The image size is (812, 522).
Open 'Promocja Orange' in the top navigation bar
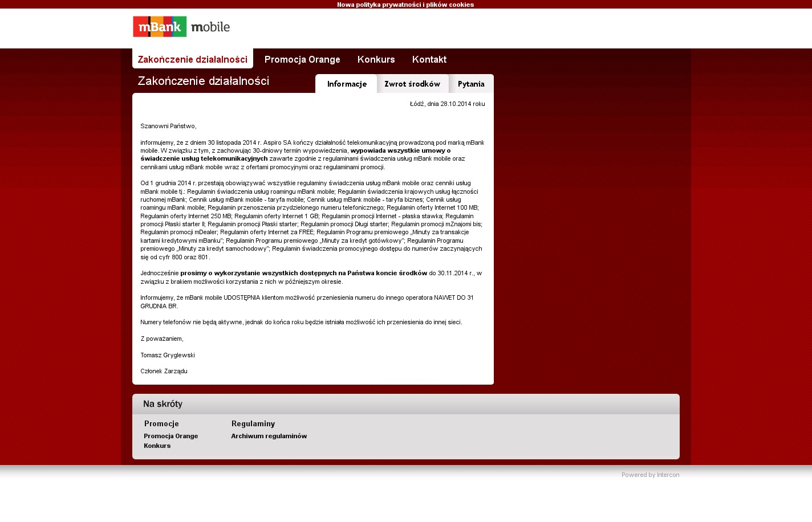tap(302, 59)
